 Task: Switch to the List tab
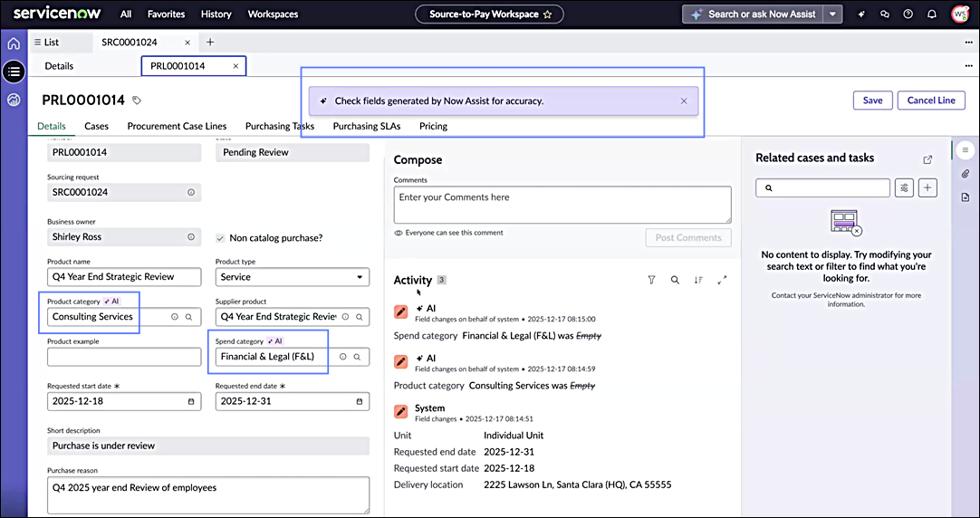[x=47, y=43]
